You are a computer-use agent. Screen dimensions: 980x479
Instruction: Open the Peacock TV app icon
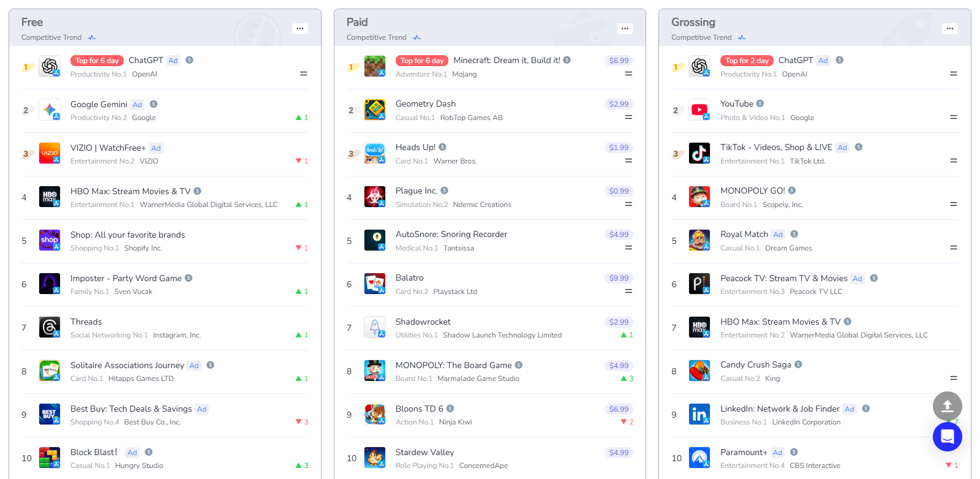tap(699, 284)
